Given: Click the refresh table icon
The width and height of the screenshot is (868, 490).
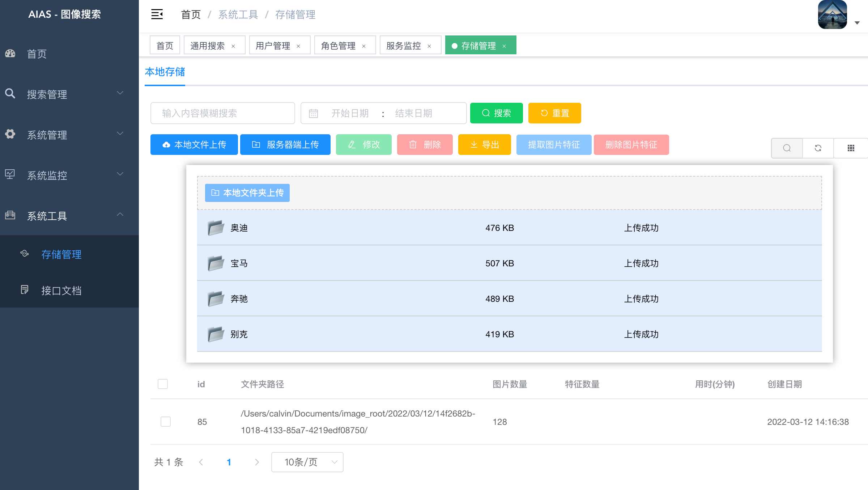Looking at the screenshot, I should 818,148.
